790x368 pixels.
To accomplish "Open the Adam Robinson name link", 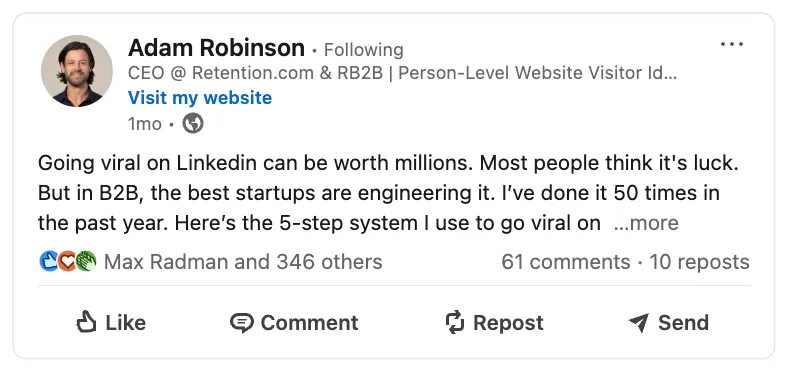I will click(216, 48).
